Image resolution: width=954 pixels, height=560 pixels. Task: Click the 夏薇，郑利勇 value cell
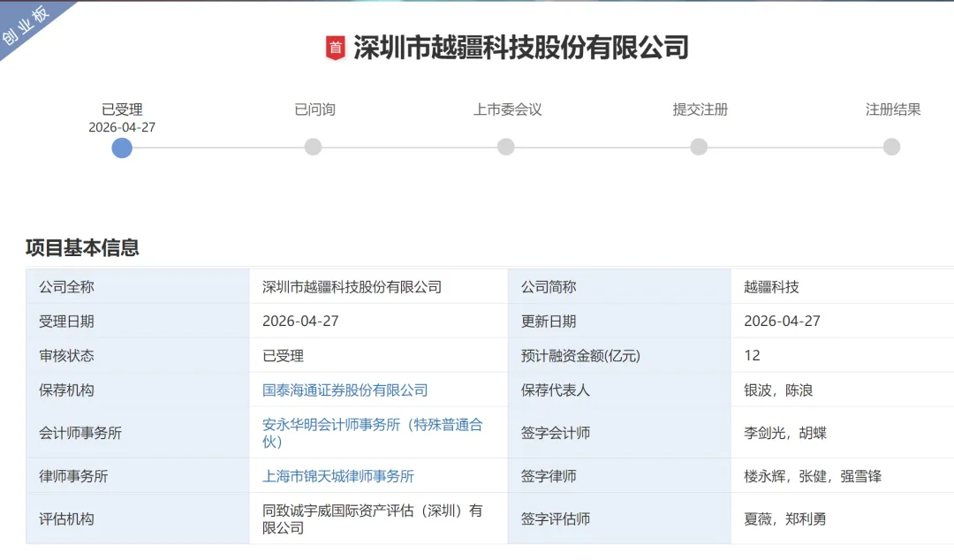pos(842,518)
